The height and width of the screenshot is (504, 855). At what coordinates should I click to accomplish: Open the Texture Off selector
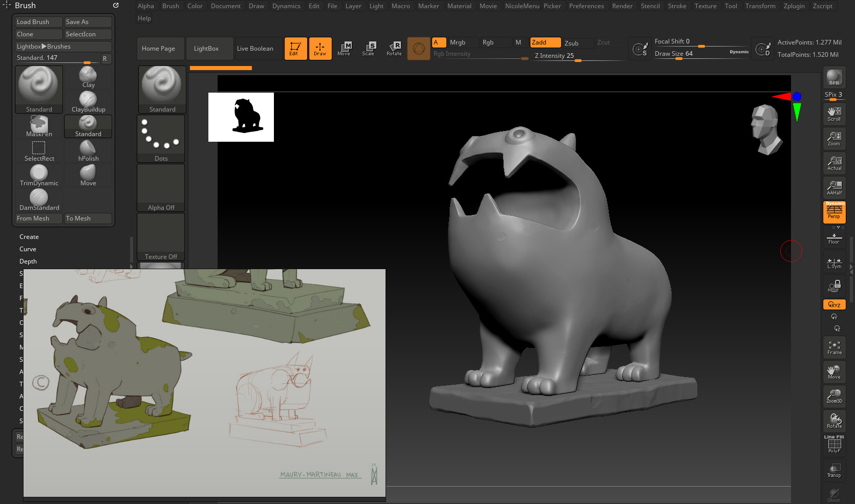click(161, 237)
